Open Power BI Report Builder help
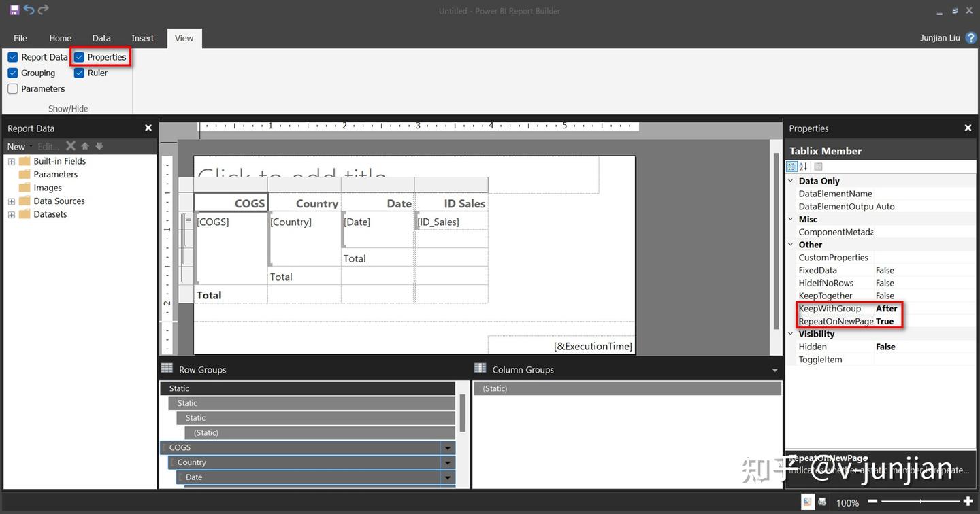This screenshot has height=514, width=980. tap(970, 38)
